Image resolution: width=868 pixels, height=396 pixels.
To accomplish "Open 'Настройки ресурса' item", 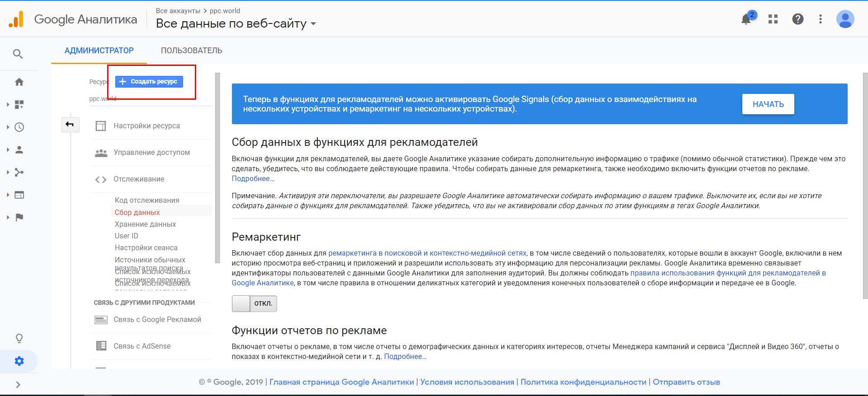I will 147,126.
